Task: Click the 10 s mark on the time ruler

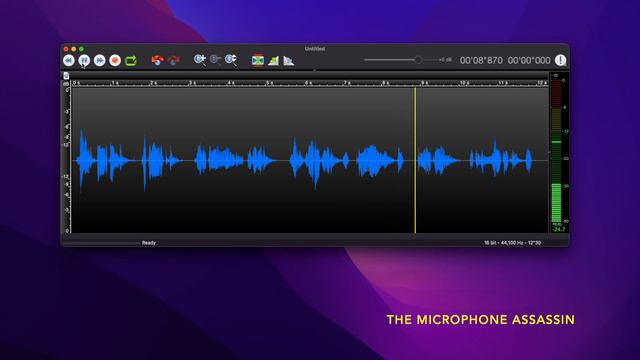Action: (464, 83)
